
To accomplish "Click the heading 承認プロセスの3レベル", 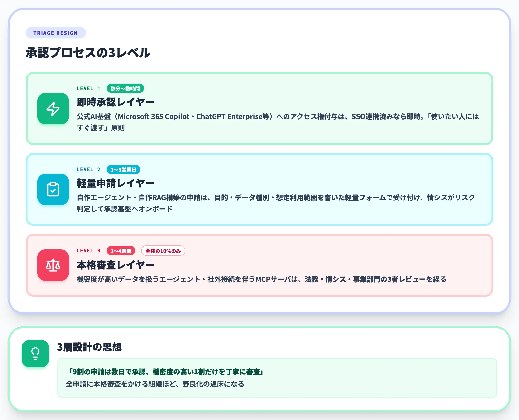I will [88, 53].
